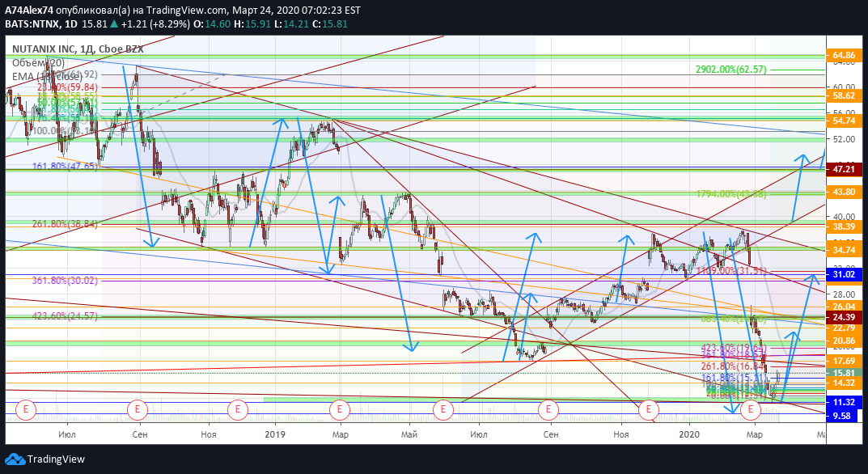
Task: Click the 20.86 price axis label
Action: pyautogui.click(x=844, y=341)
